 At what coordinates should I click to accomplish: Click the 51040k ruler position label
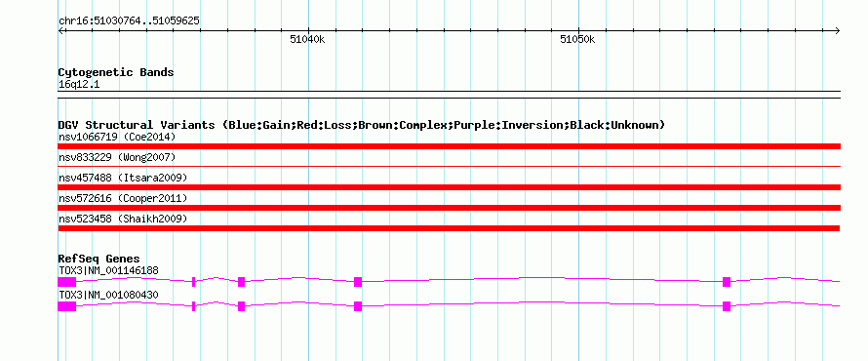point(307,39)
